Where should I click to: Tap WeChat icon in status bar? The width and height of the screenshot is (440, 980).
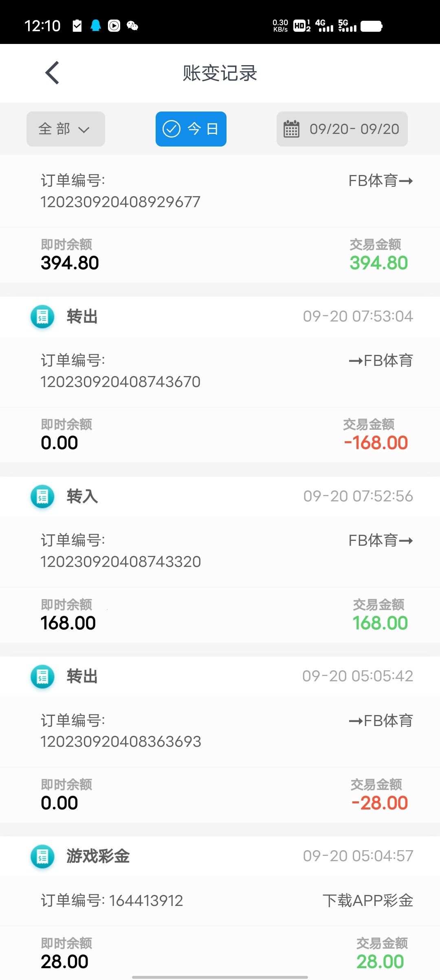(132, 26)
